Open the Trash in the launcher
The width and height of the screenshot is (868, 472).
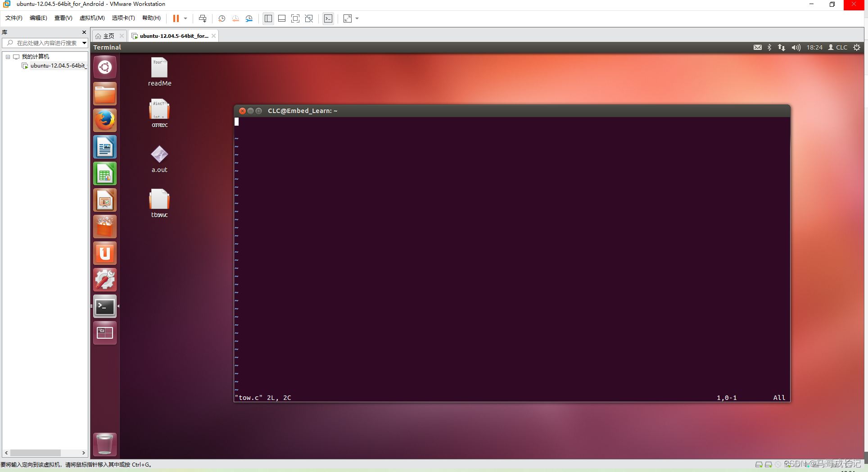point(105,444)
